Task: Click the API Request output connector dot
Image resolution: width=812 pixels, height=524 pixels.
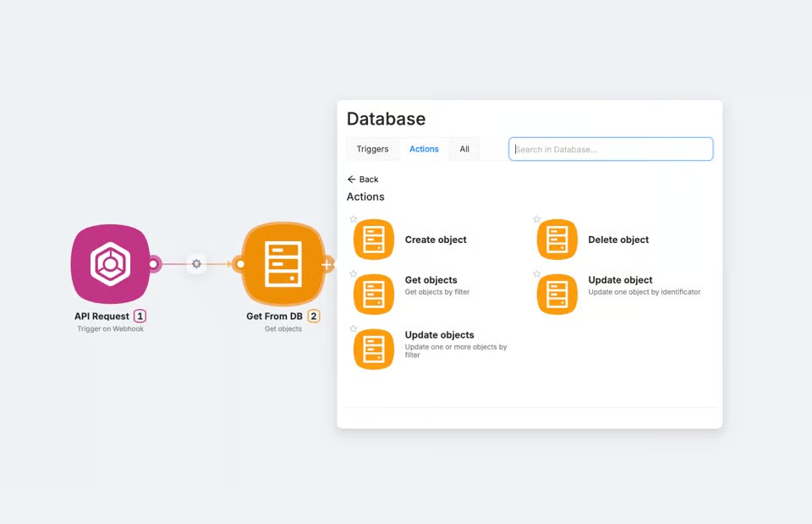Action: 153,264
